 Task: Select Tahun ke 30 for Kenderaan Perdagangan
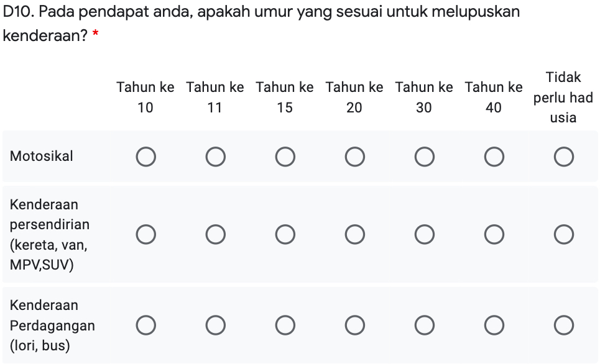tap(424, 325)
